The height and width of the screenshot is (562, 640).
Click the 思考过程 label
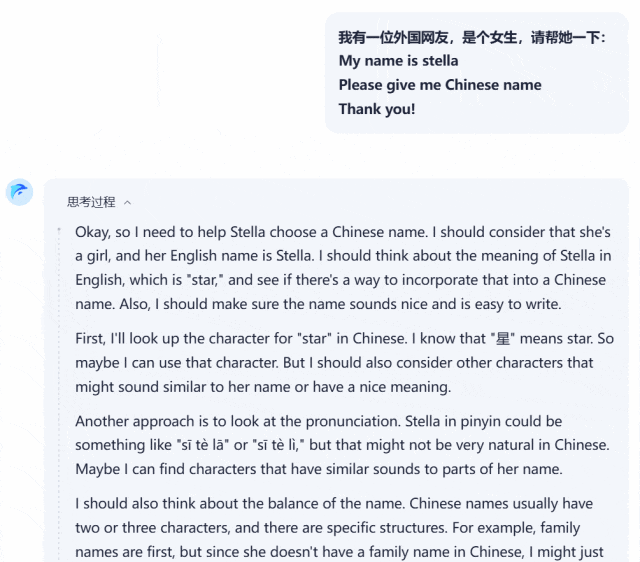coord(91,202)
